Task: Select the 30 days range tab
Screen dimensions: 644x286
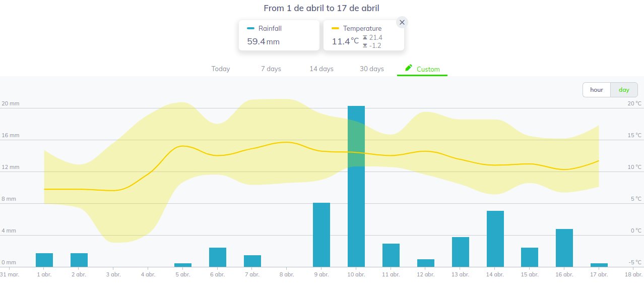Action: tap(372, 69)
